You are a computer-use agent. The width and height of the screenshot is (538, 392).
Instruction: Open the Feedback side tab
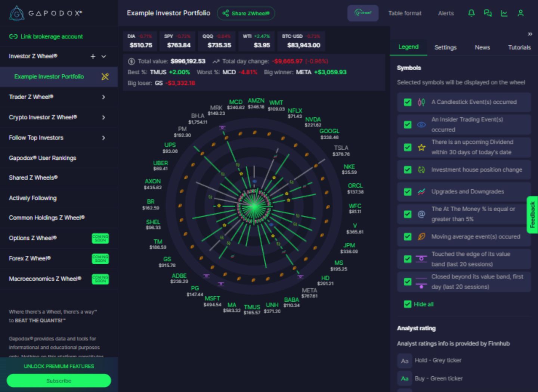(532, 215)
